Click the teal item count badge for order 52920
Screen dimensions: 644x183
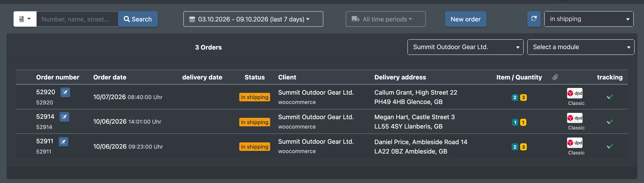(515, 97)
